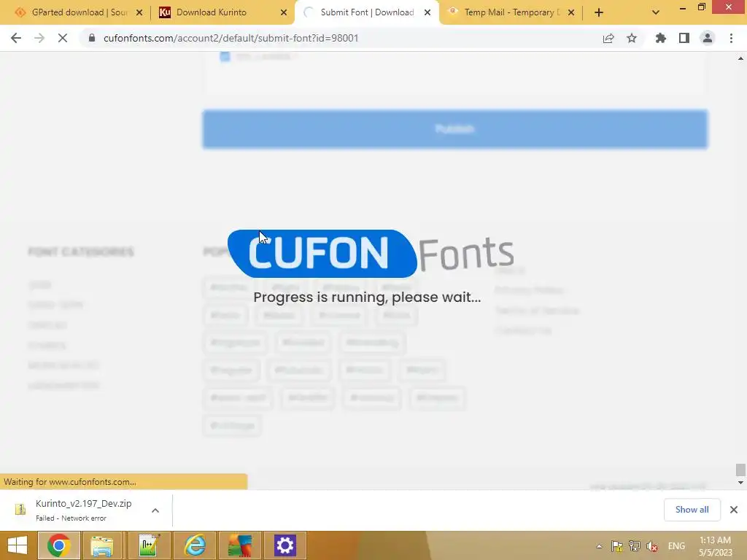Screen dimensions: 747x560
Task: Click the download zip file icon
Action: pyautogui.click(x=20, y=510)
